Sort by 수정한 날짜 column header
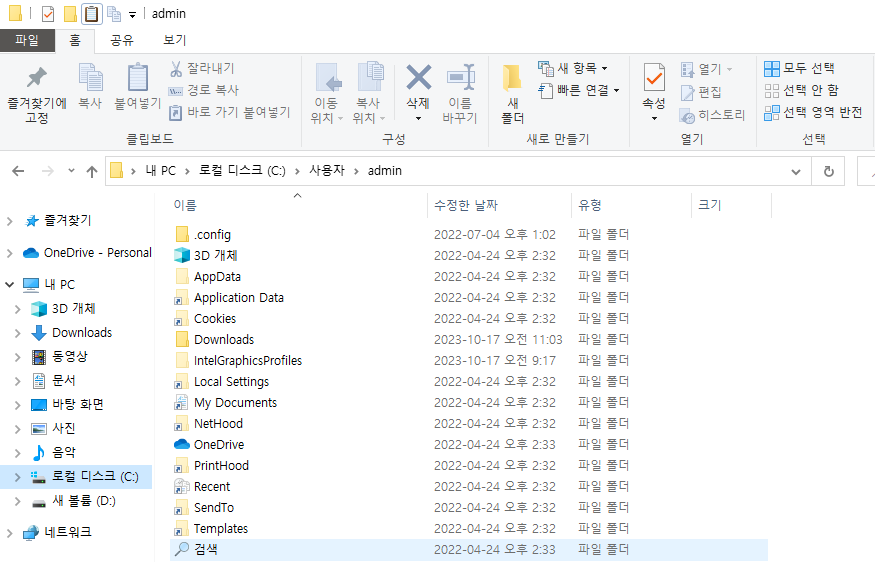The height and width of the screenshot is (562, 875). [x=466, y=205]
